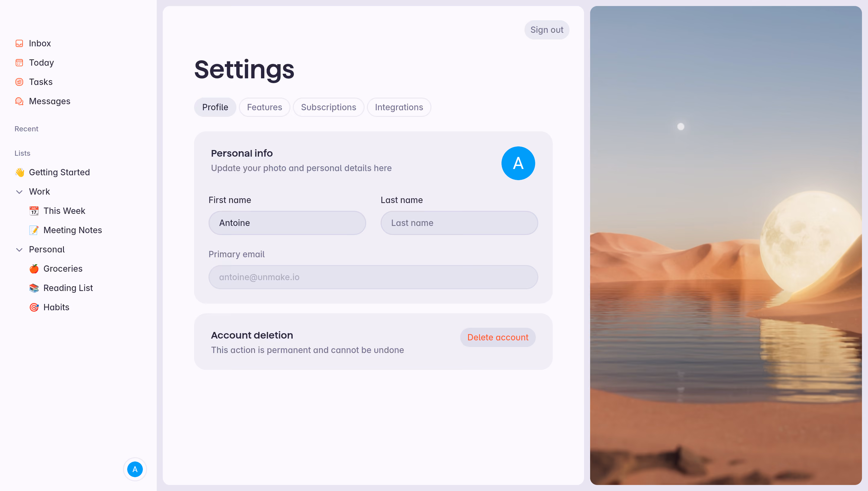Click the Habits target icon
The image size is (868, 491).
[34, 307]
